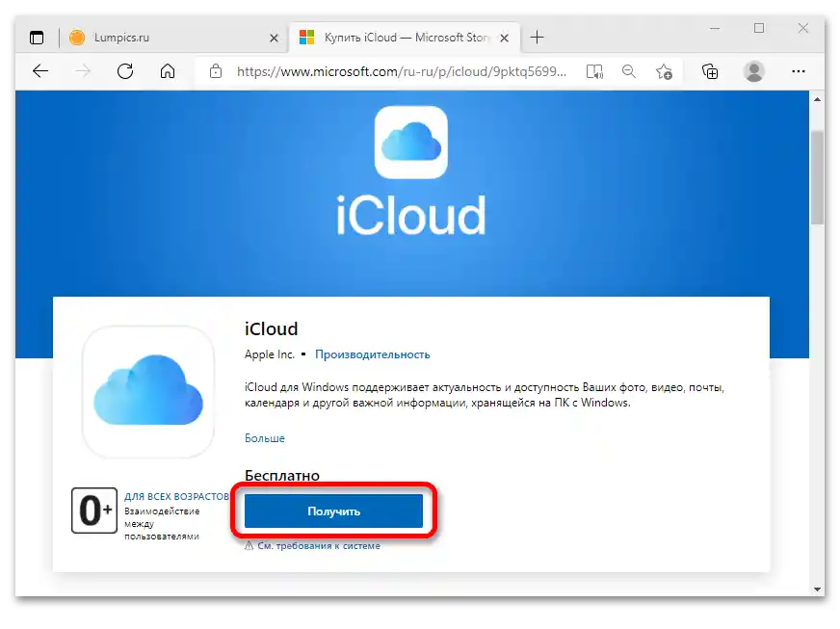Open the user profile avatar

tap(753, 71)
